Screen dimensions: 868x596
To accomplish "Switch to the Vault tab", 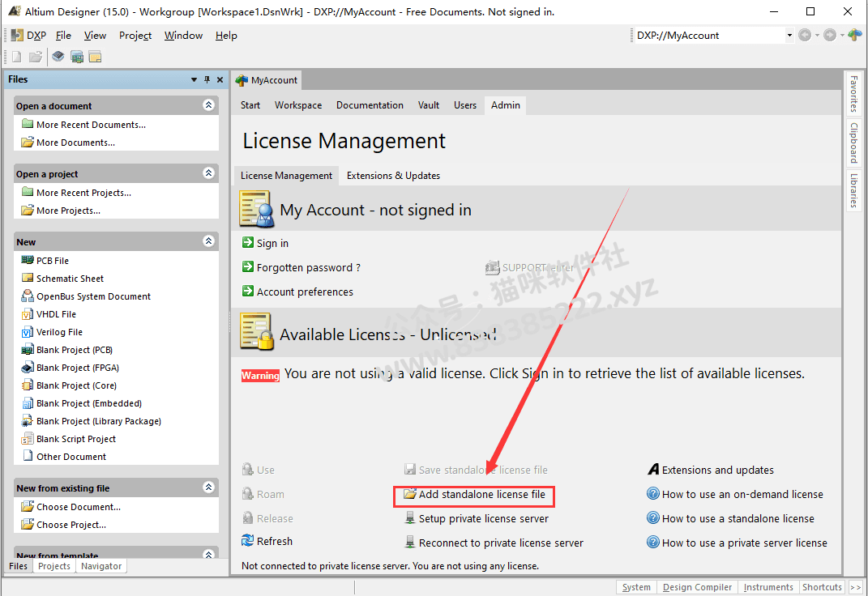I will pos(429,105).
